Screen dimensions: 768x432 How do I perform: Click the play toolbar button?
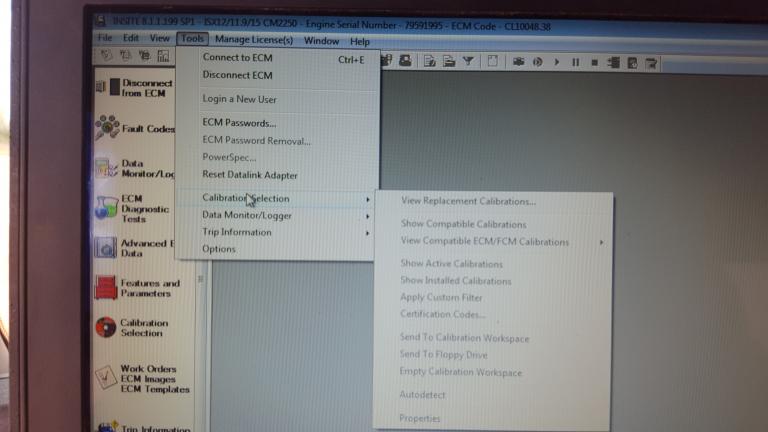(x=556, y=62)
